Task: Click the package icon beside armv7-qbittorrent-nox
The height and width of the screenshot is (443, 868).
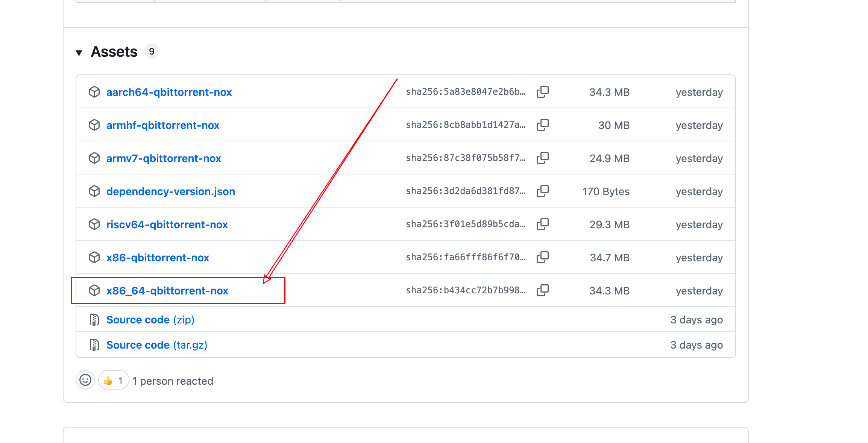Action: [94, 158]
